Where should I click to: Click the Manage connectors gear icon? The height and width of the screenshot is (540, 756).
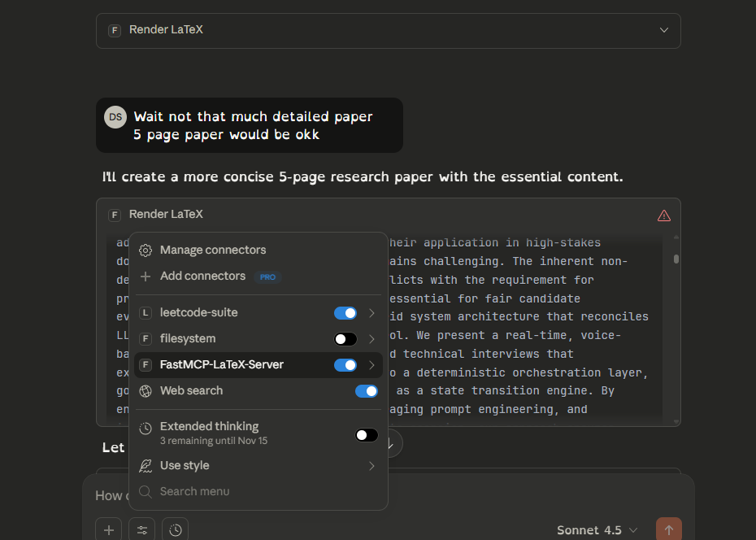[x=145, y=250]
